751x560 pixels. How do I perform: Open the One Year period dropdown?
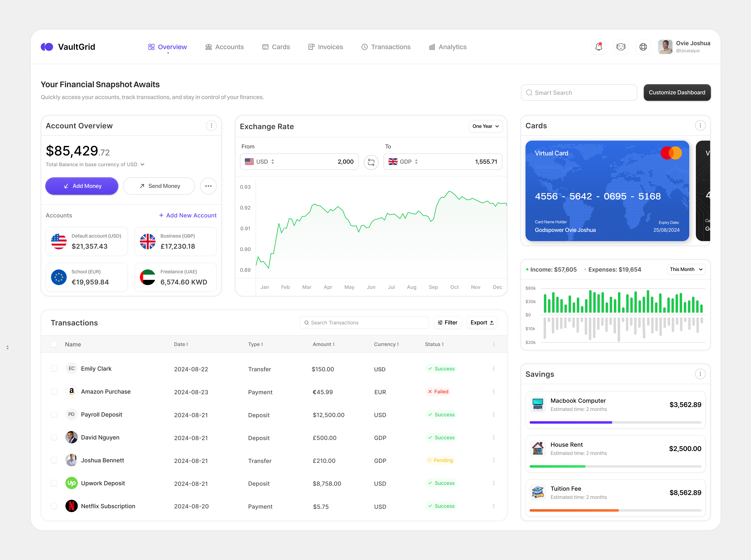(x=485, y=126)
